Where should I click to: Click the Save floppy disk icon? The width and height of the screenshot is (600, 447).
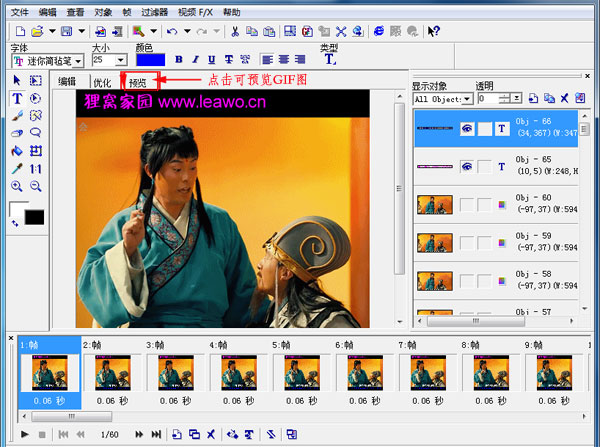coord(67,31)
